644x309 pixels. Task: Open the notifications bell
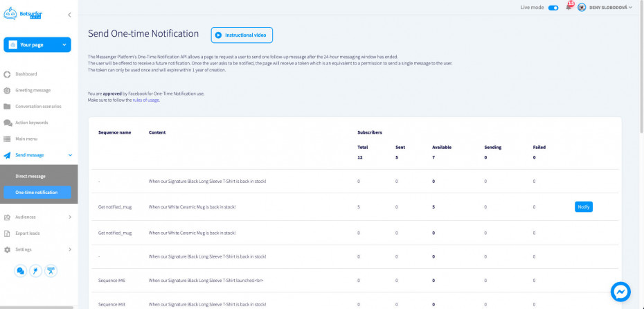[x=569, y=7]
